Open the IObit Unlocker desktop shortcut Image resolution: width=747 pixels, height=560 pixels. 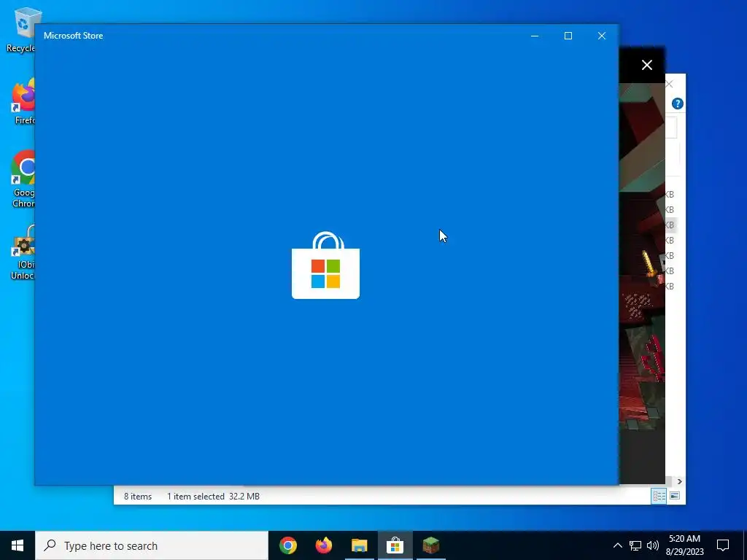click(x=23, y=252)
